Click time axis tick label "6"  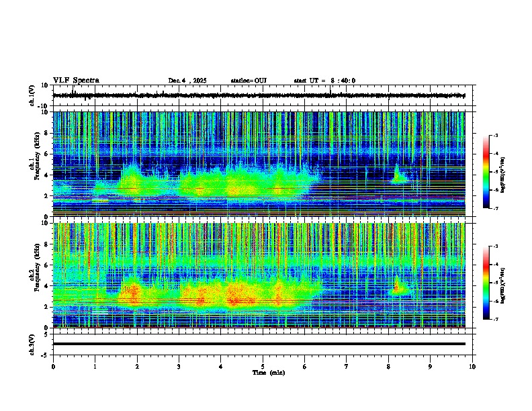click(x=304, y=367)
